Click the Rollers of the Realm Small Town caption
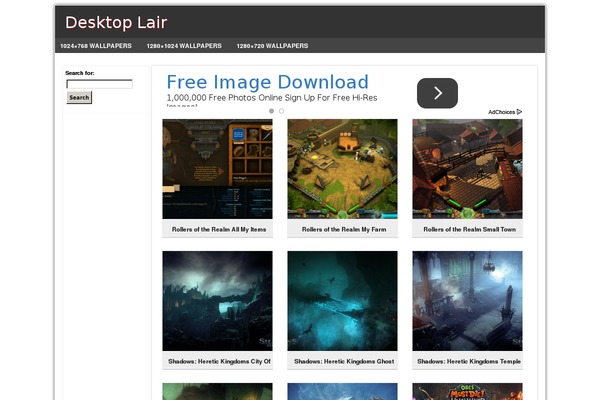 pyautogui.click(x=470, y=230)
